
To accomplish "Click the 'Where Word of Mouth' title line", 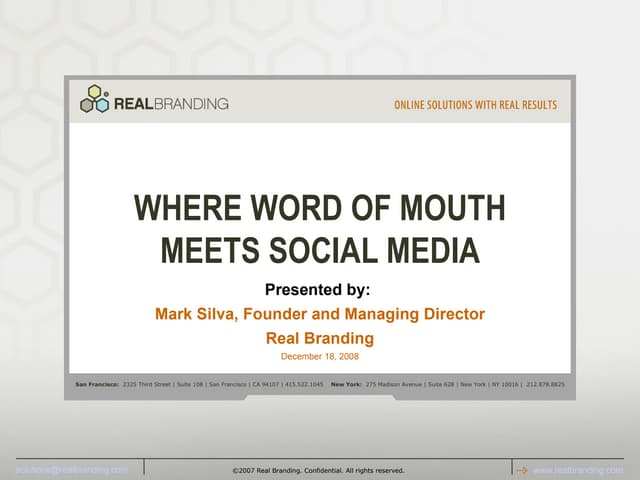I will pyautogui.click(x=320, y=208).
